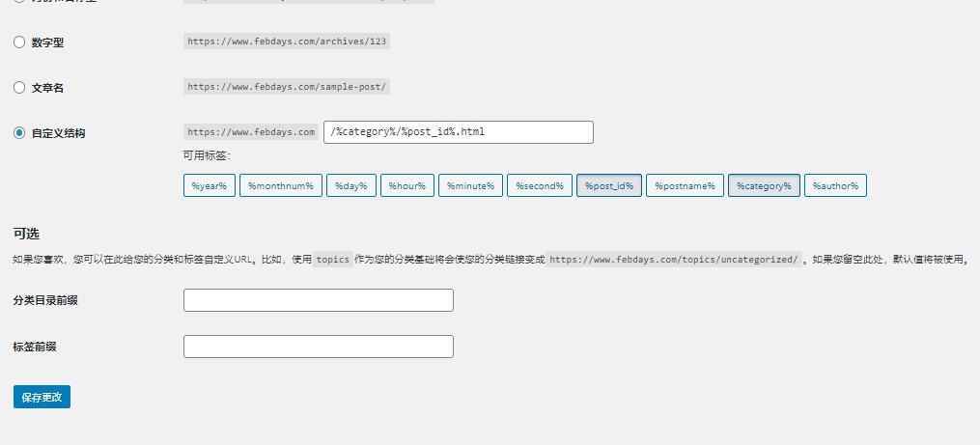Click the 数字型 label text

coord(47,42)
